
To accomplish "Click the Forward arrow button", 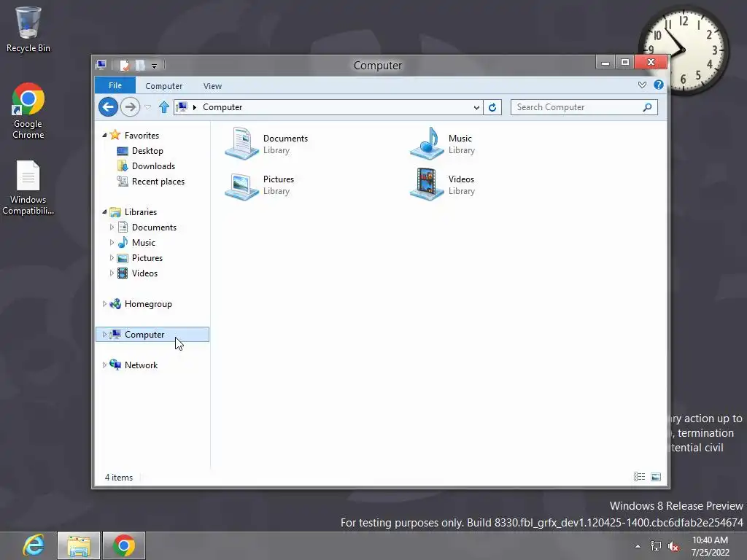I will point(130,106).
